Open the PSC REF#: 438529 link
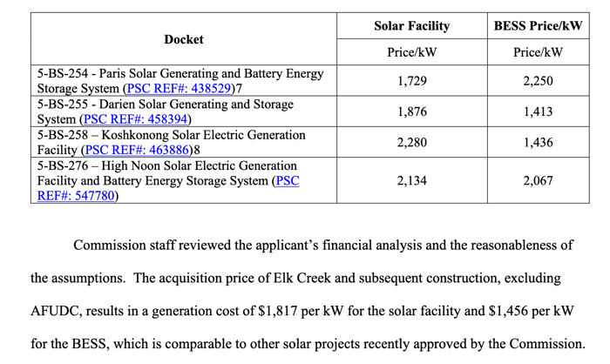Image resolution: width=610 pixels, height=364 pixels. point(180,89)
